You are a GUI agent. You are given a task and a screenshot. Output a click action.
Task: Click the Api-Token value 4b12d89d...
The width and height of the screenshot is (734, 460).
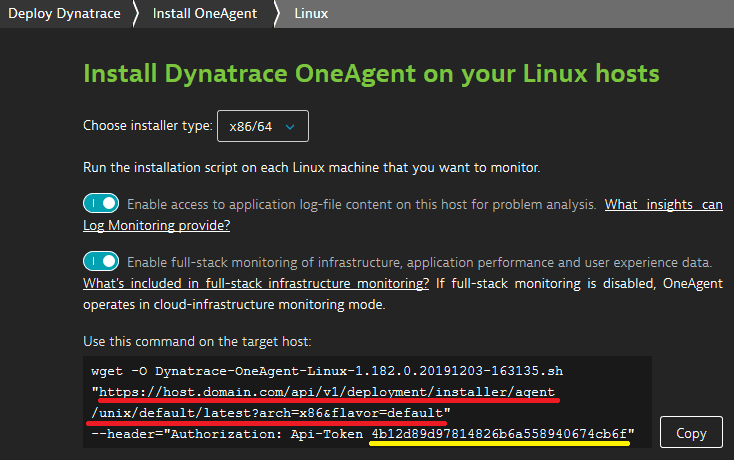[499, 434]
